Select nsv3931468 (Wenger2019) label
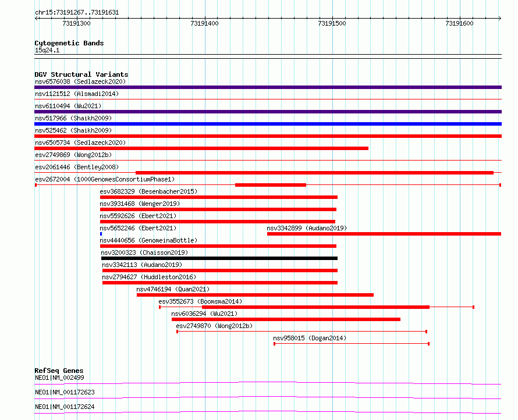 (140, 204)
